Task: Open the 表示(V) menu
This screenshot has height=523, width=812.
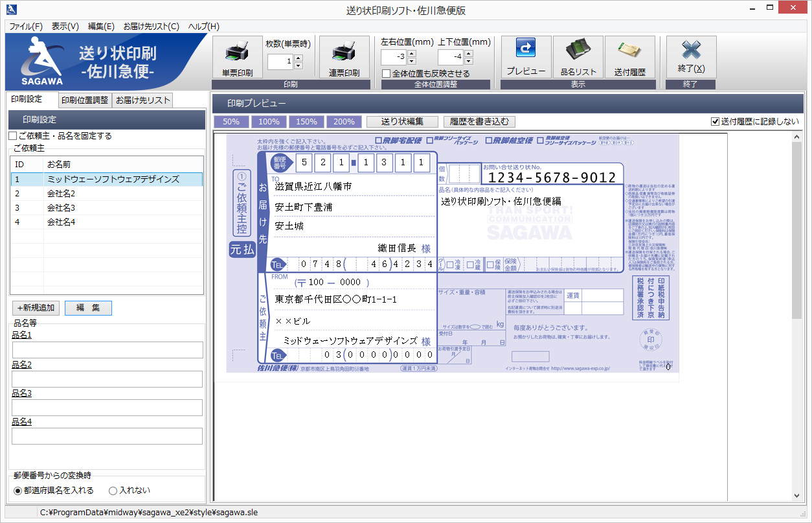Action: [65, 27]
